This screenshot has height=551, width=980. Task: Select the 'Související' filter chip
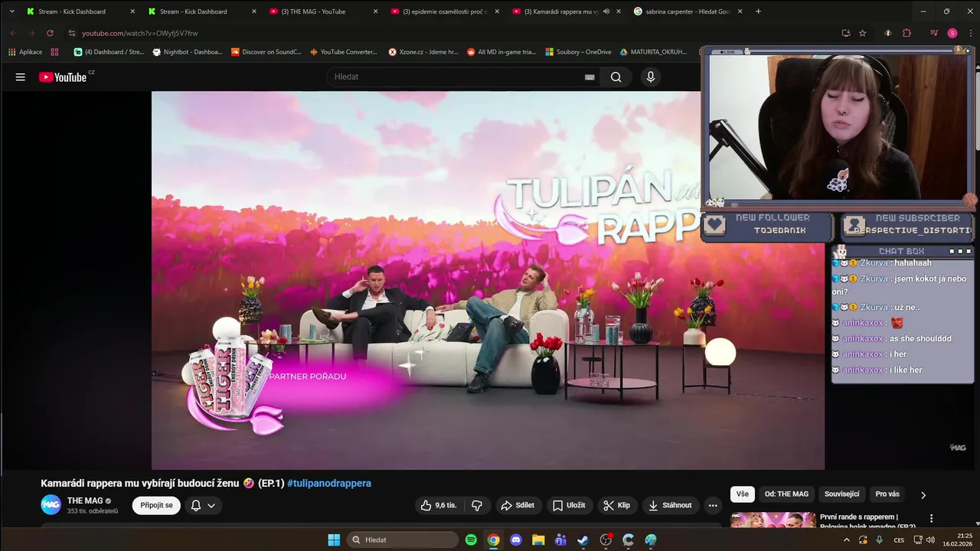(841, 494)
